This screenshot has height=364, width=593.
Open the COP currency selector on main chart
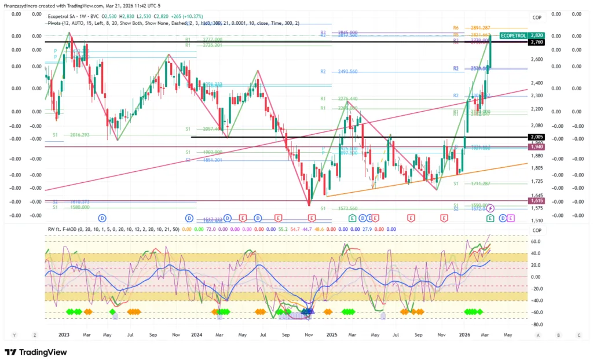(x=537, y=17)
